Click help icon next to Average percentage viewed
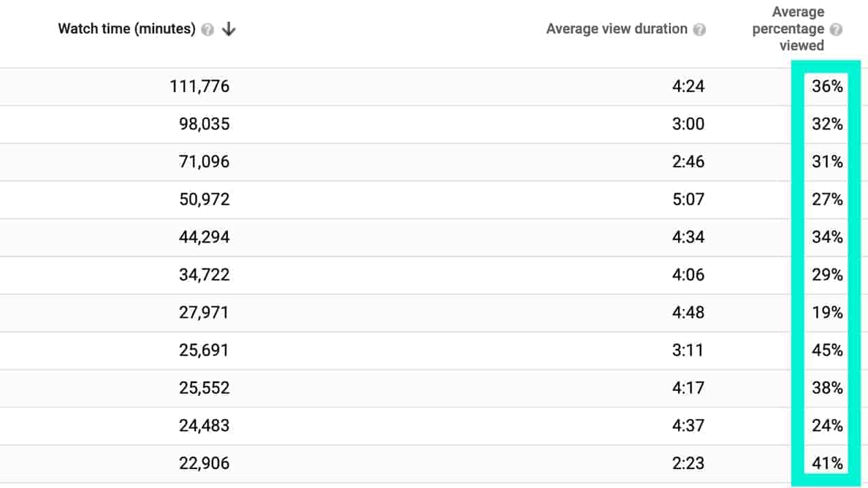Screen dimensions: 868x488 tap(837, 29)
